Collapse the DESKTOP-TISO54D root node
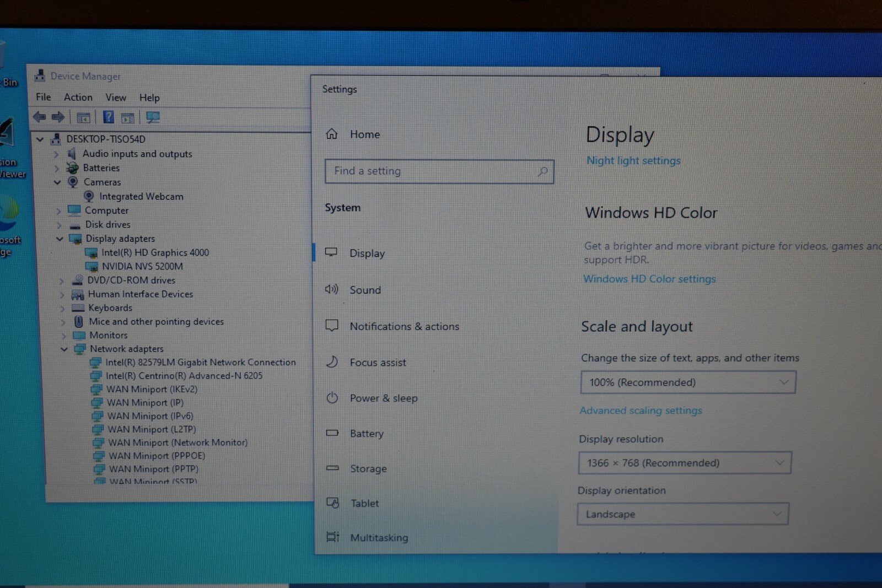Screen dimensions: 882x588 pos(40,139)
